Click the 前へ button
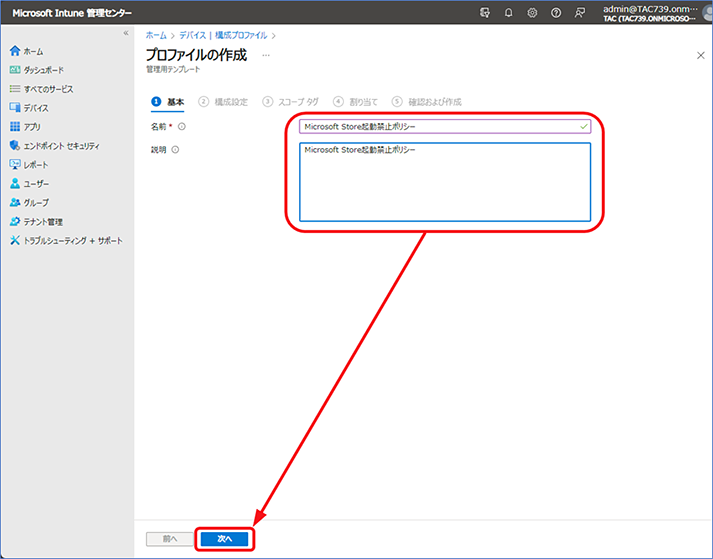713x559 pixels. [170, 539]
